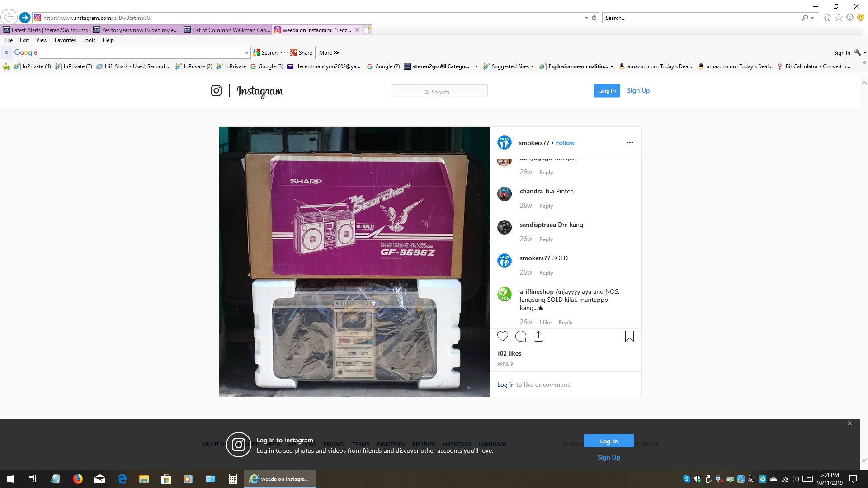Click the browser back arrow button
This screenshot has height=488, width=868.
click(x=9, y=18)
